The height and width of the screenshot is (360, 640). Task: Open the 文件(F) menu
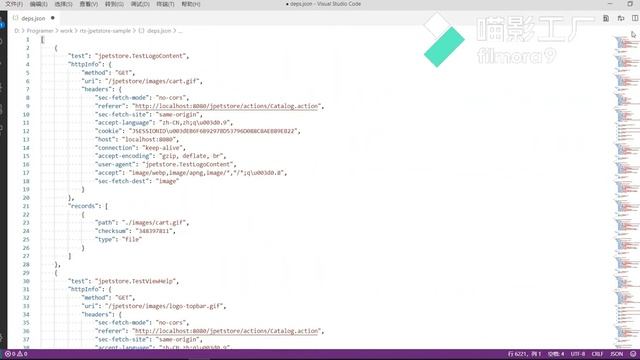pyautogui.click(x=14, y=4)
